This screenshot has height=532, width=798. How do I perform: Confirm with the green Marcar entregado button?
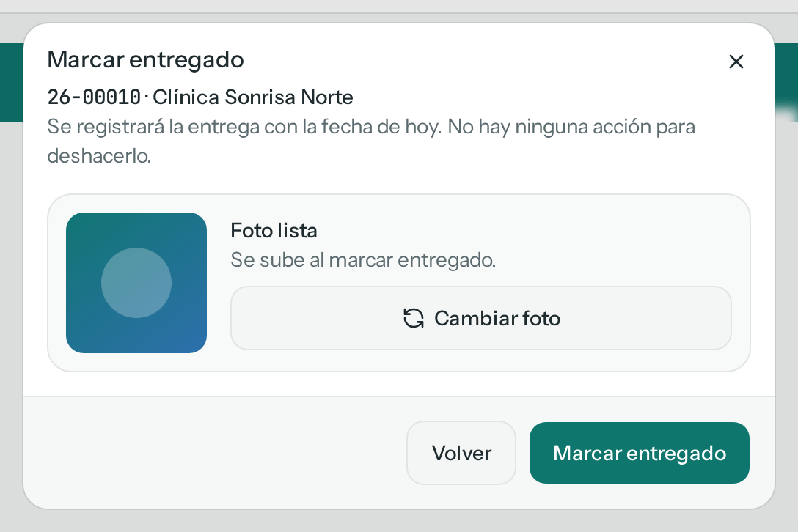click(x=640, y=453)
